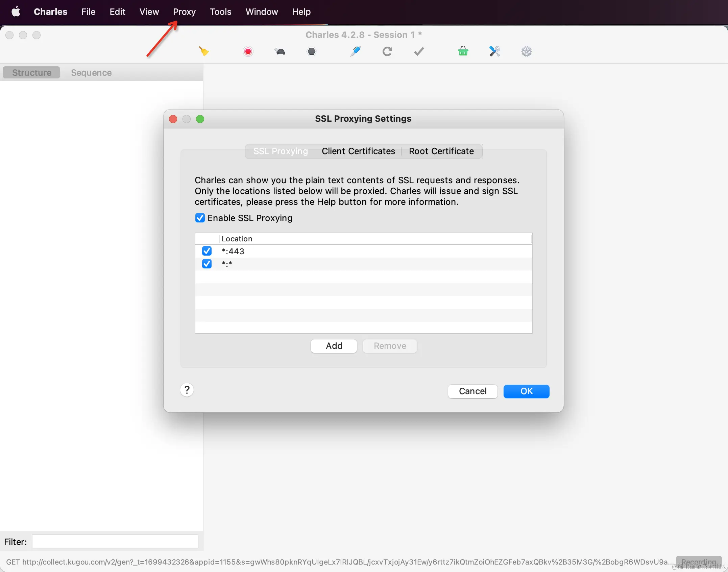Select the *:* location row
Viewport: 728px width, 572px height.
363,264
